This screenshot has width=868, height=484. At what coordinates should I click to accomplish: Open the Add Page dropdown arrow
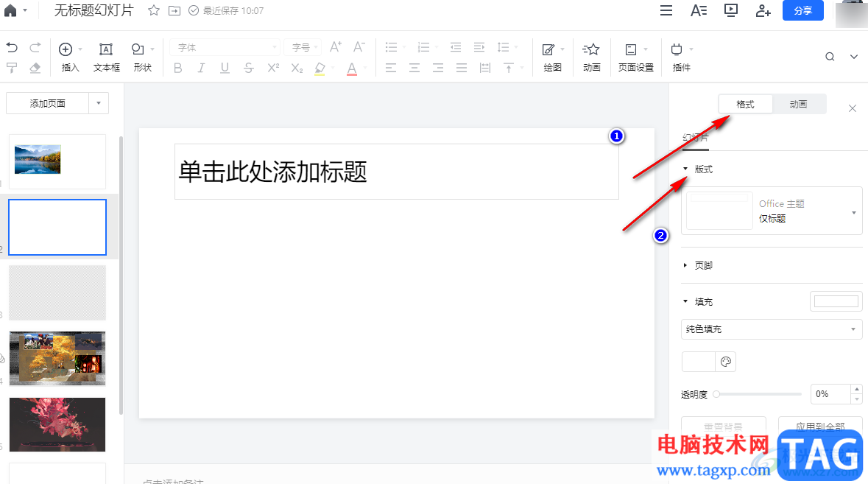pos(99,103)
